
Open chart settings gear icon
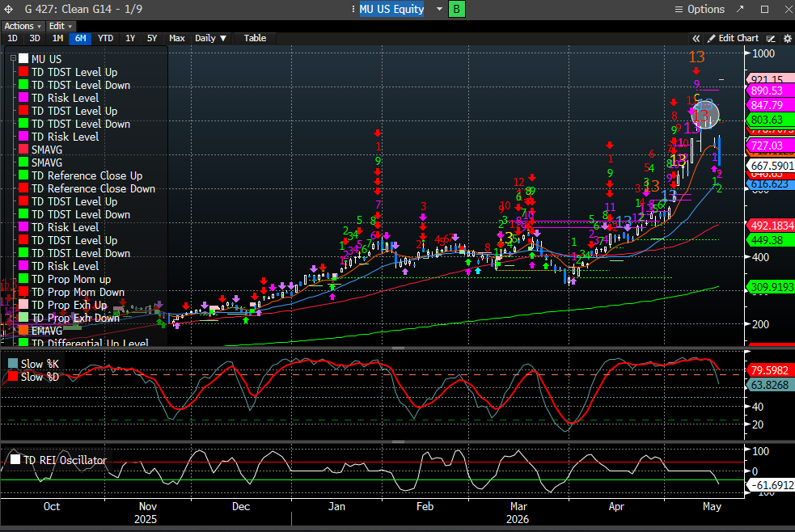(787, 39)
